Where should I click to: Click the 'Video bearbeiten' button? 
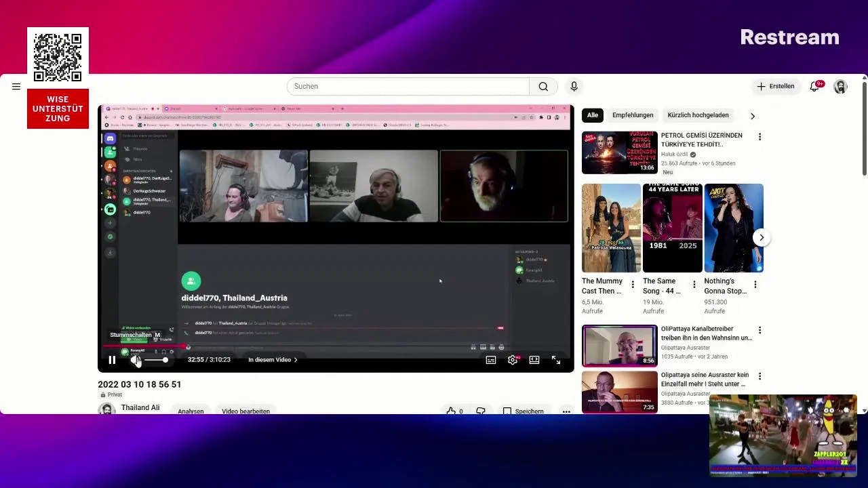[245, 411]
